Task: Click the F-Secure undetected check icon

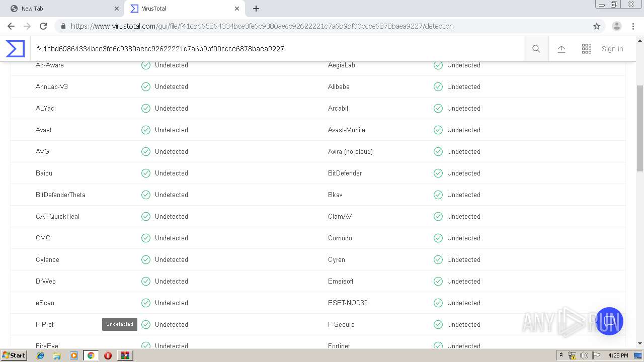Action: [438, 324]
